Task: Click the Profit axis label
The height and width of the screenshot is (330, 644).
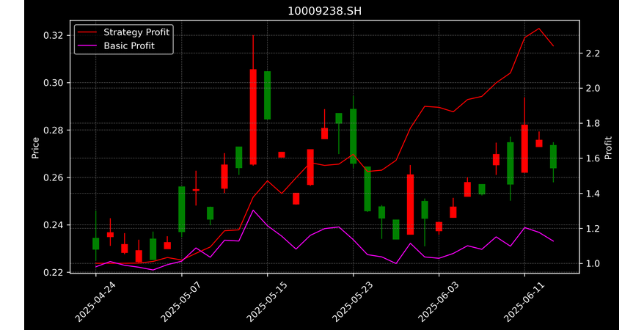Action: (x=608, y=147)
